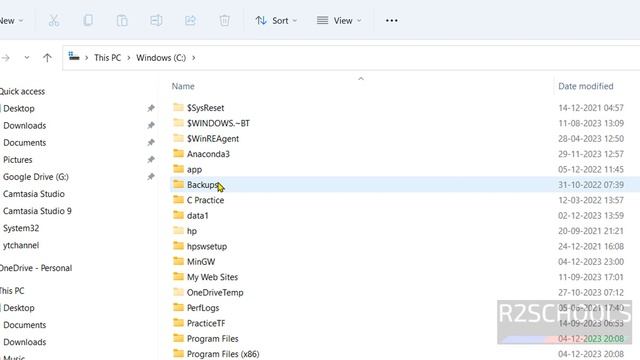Click the PC icon in address bar
Viewport: 640px width, 360px height.
pyautogui.click(x=74, y=56)
